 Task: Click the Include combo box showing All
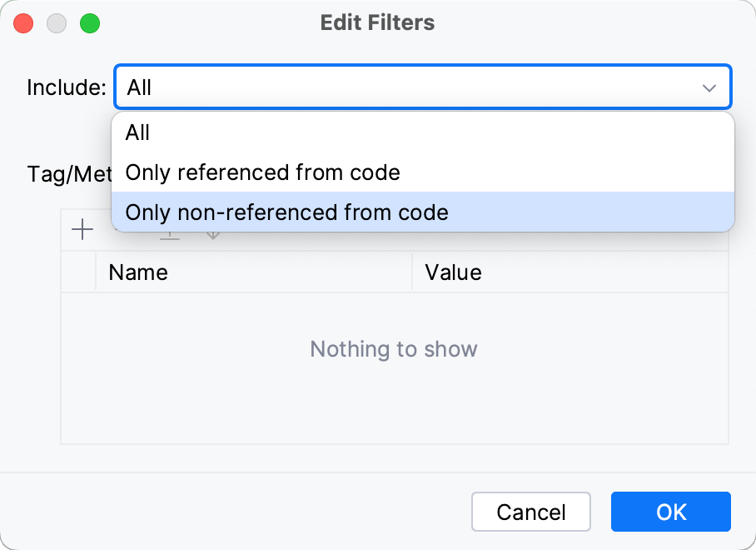(x=333, y=87)
